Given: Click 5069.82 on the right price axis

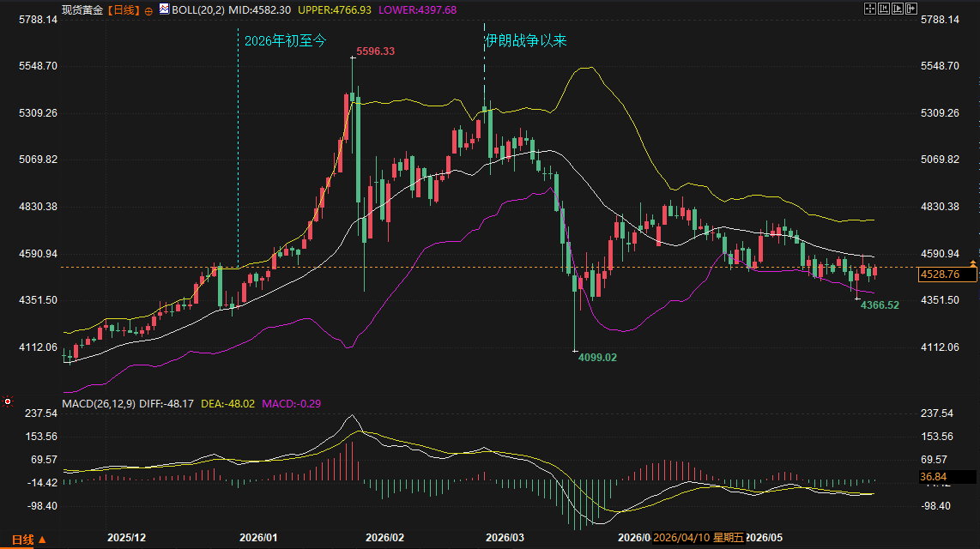Looking at the screenshot, I should click(940, 160).
